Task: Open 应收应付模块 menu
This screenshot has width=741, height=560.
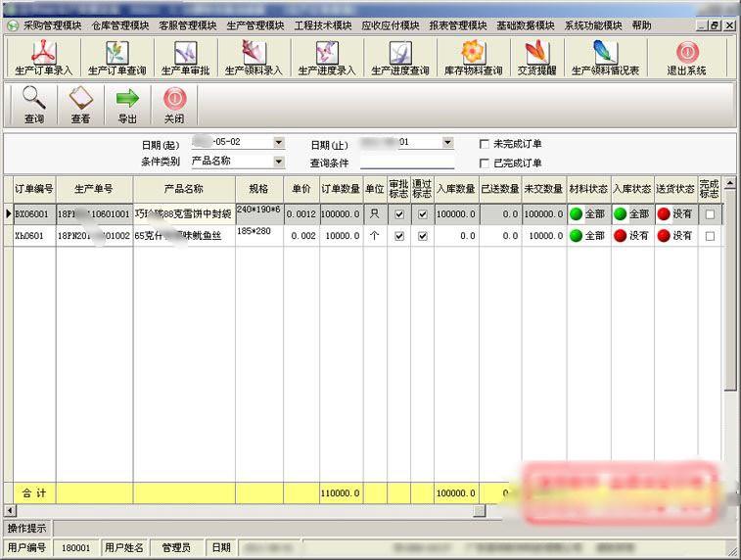Action: click(391, 25)
